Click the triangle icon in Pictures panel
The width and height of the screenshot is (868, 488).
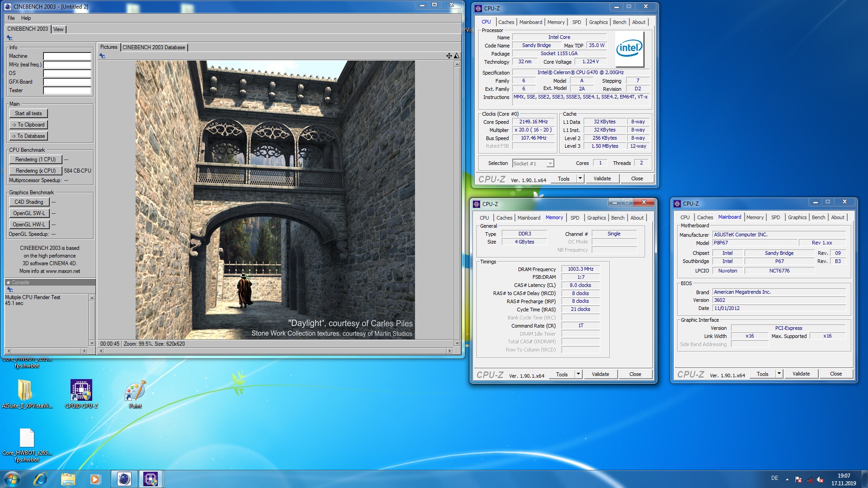tap(457, 56)
